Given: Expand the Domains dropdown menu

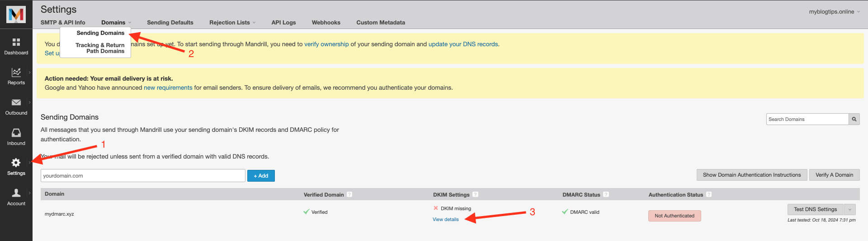Looking at the screenshot, I should point(116,23).
